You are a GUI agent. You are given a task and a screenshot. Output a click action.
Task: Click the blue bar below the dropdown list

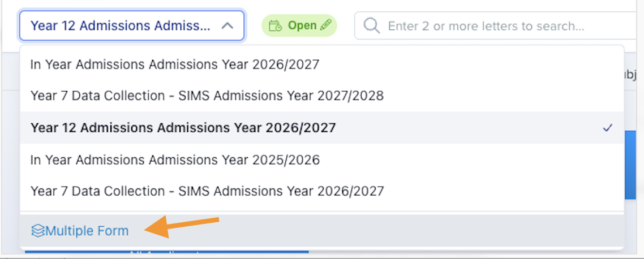167,252
